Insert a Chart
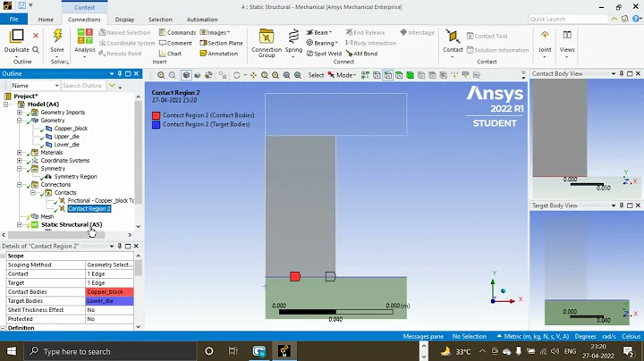 coord(170,54)
